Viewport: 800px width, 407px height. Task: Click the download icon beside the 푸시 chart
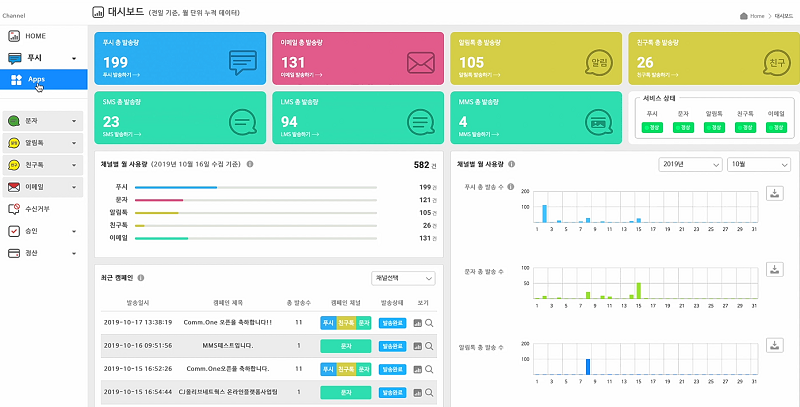click(x=774, y=193)
